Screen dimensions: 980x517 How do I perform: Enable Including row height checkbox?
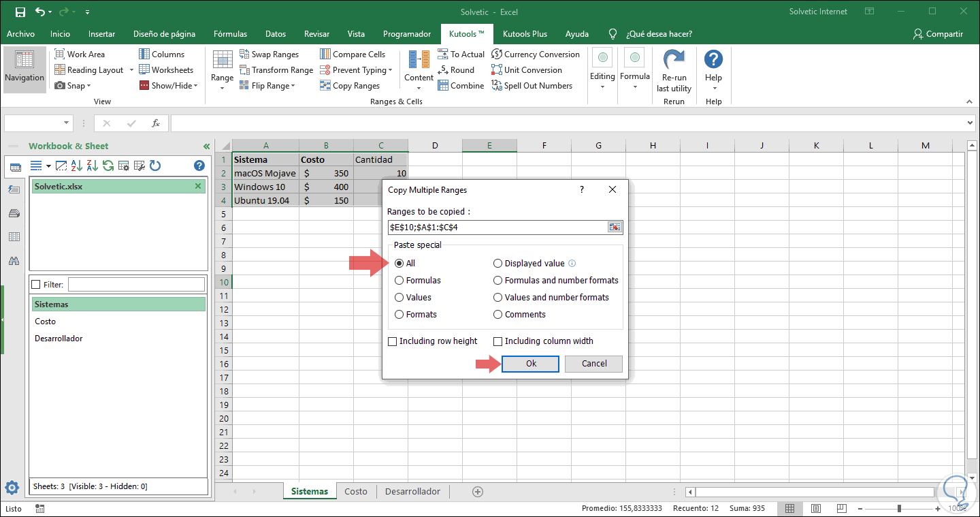[x=393, y=341]
